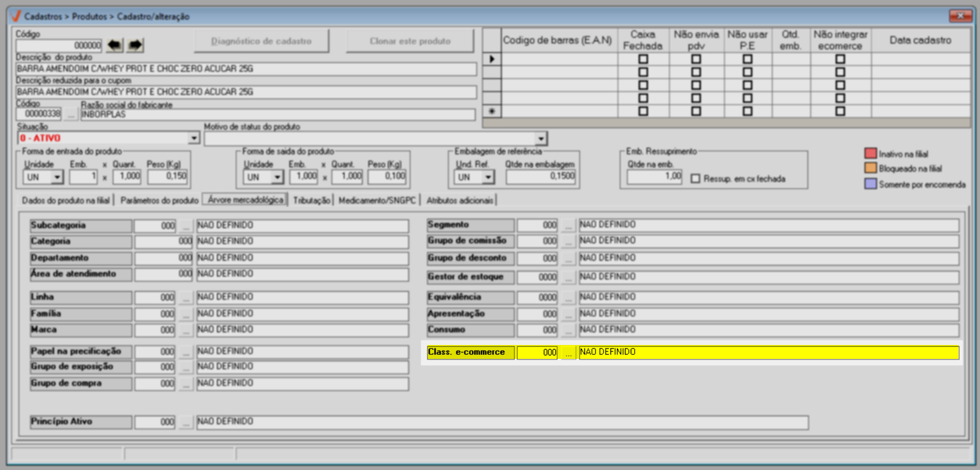Viewport: 980px width, 470px height.
Task: Open Princípio Ativo lookup ellipsis button
Action: (185, 423)
